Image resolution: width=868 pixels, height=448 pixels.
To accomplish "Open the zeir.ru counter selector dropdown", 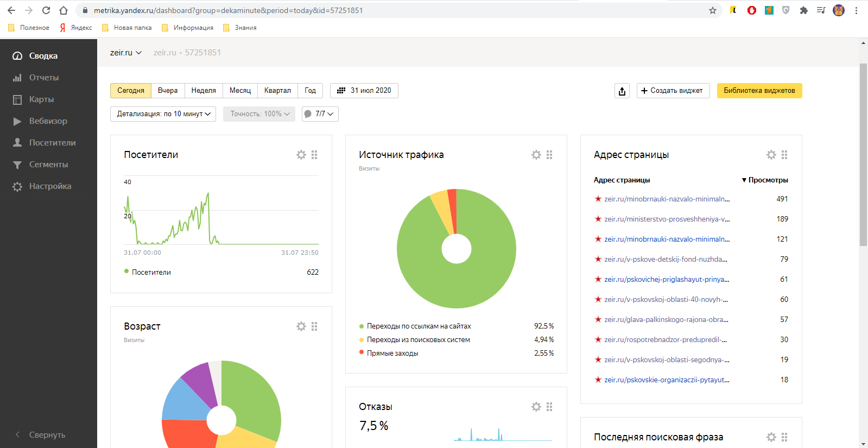I will pyautogui.click(x=125, y=53).
